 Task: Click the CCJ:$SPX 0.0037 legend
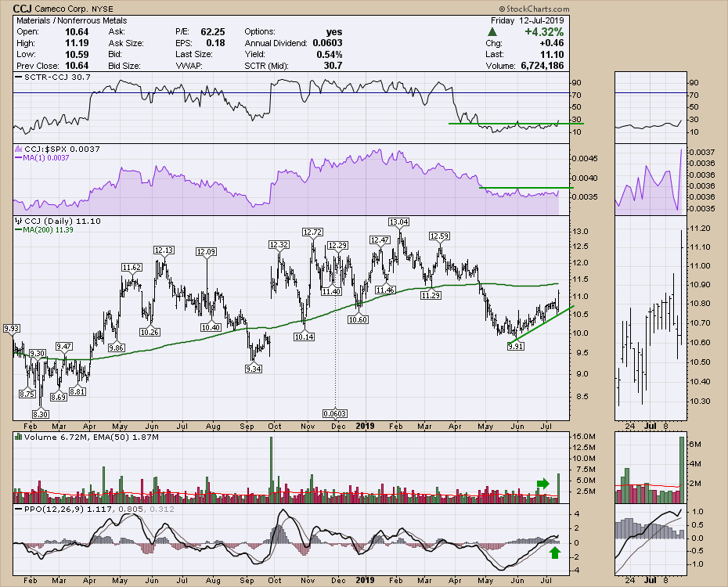[x=58, y=149]
